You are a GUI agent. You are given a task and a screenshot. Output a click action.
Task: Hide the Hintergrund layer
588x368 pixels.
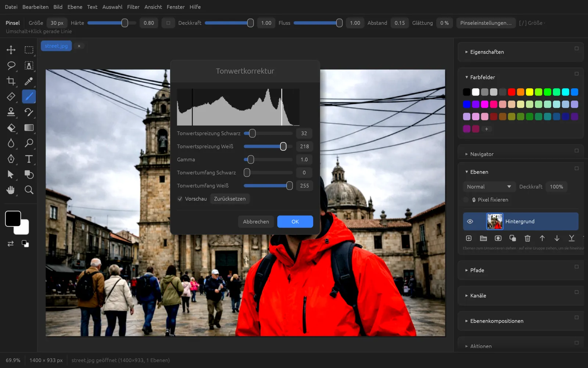[x=470, y=222]
